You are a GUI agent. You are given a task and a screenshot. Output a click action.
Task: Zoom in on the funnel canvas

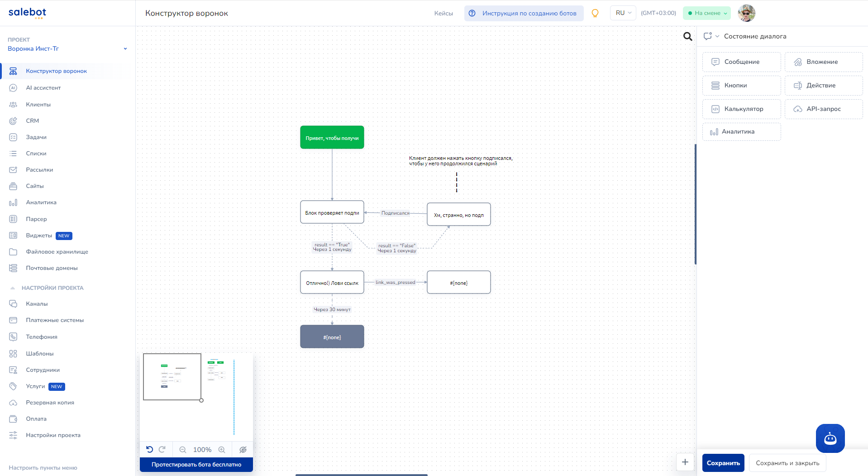point(222,449)
